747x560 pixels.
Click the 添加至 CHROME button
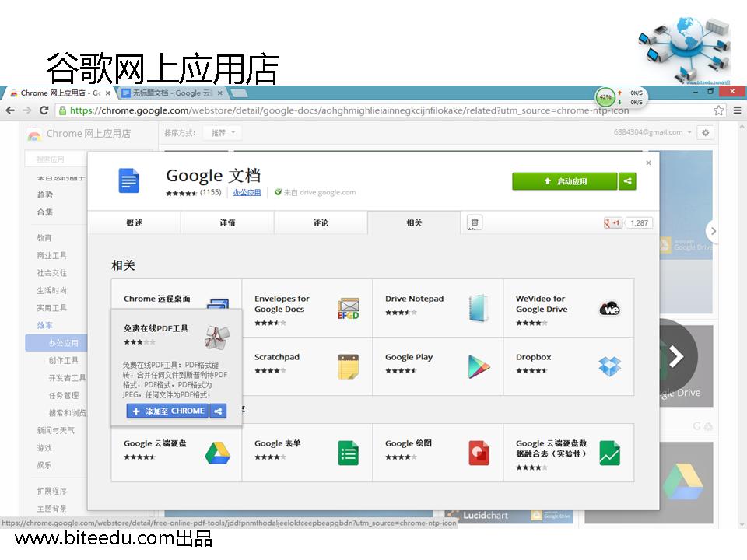tap(168, 411)
